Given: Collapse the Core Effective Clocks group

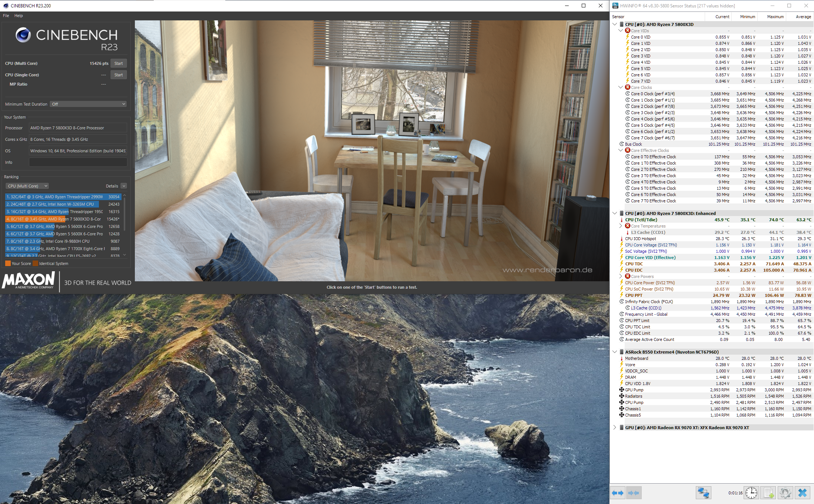Looking at the screenshot, I should coord(621,150).
